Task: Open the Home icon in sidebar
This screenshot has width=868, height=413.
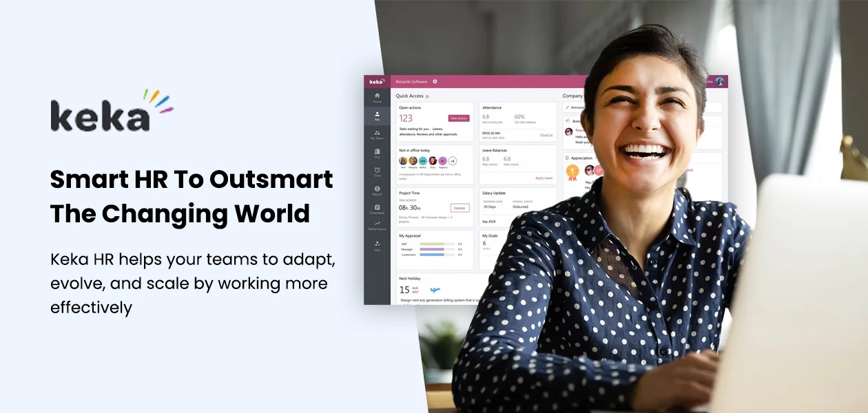Action: [377, 96]
